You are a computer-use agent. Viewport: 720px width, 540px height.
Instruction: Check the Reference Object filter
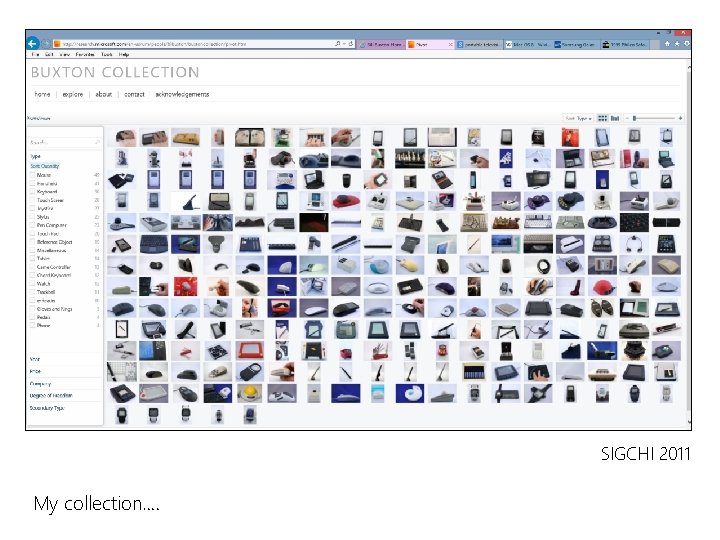point(32,242)
